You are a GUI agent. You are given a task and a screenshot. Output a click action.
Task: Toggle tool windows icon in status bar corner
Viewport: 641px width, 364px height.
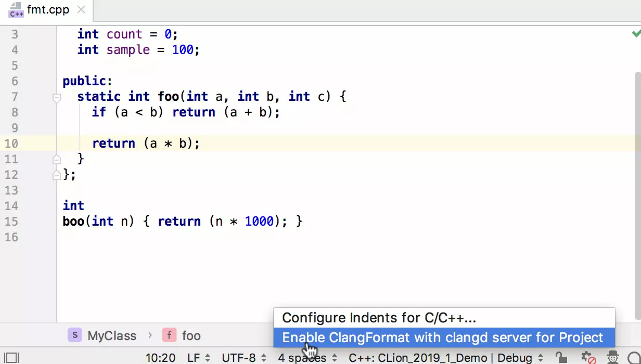11,358
